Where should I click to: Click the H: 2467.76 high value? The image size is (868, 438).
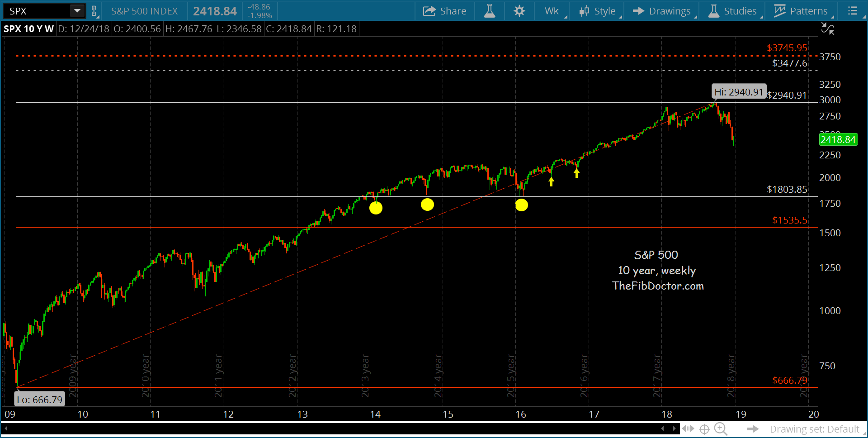coord(189,29)
